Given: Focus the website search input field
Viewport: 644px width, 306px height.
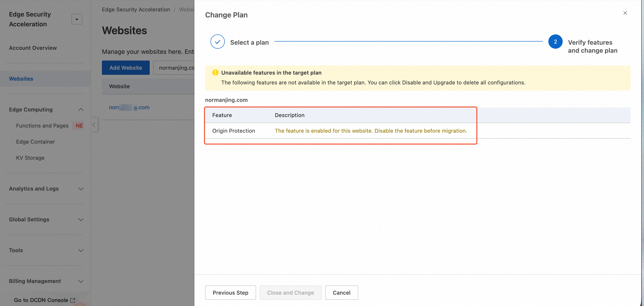Looking at the screenshot, I should tap(175, 68).
